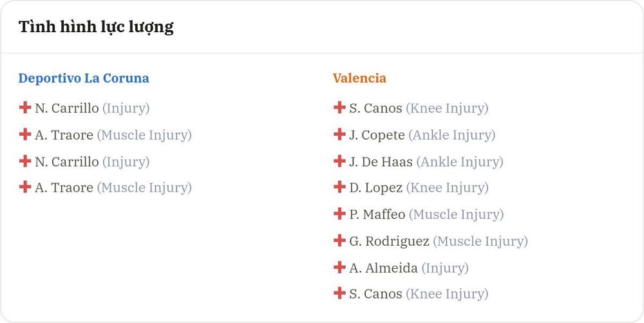This screenshot has height=323, width=644.
Task: Select the Muscle Injury label beside G. Rodriguez
Action: [x=480, y=241]
